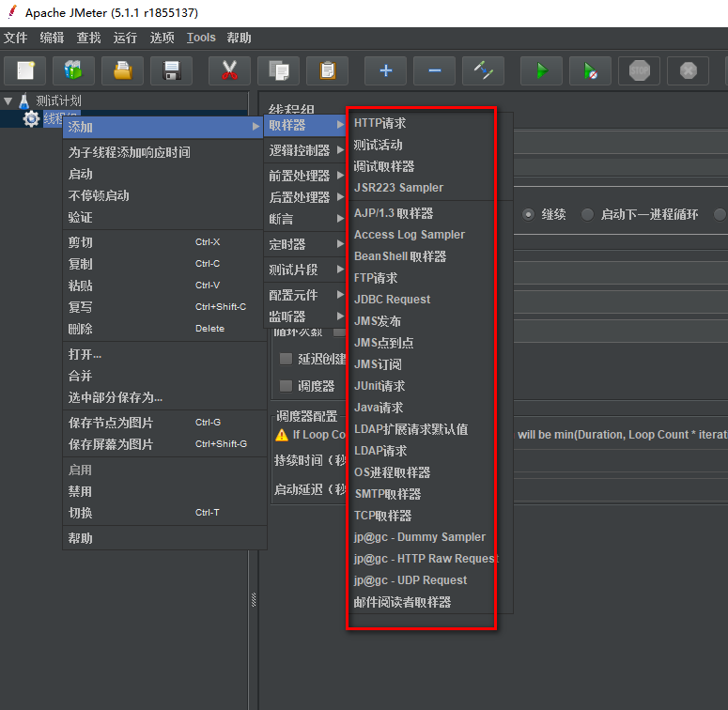Expand the 断言 submenu
Viewport: 728px width, 710px height.
click(x=304, y=219)
